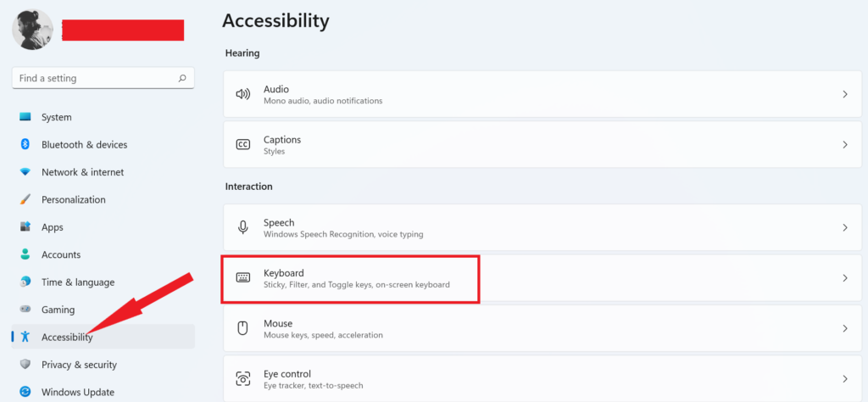Go to Windows Update settings
Viewport: 868px width, 402px height.
pyautogui.click(x=103, y=392)
